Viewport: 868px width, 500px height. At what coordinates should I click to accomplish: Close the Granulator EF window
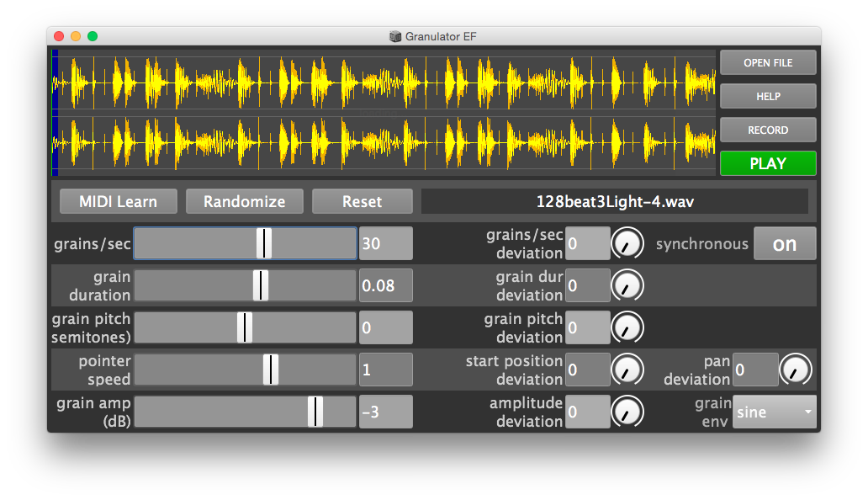59,36
